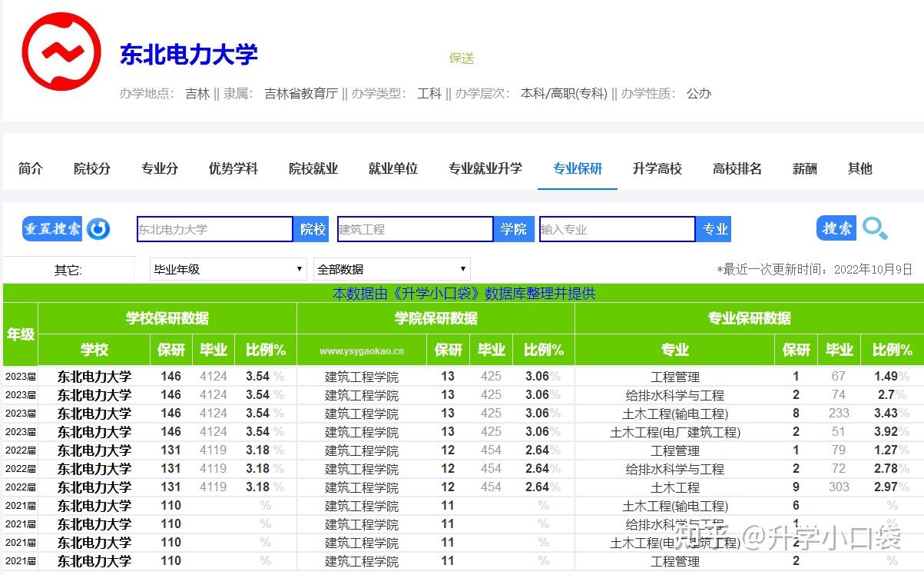Open the 其他 tab

(860, 168)
